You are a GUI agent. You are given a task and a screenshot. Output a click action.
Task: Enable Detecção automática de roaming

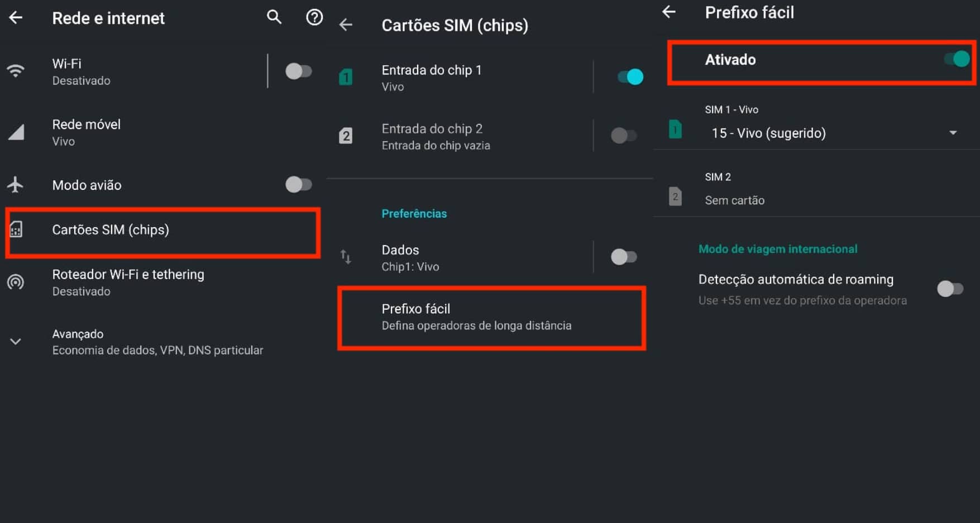[949, 289]
